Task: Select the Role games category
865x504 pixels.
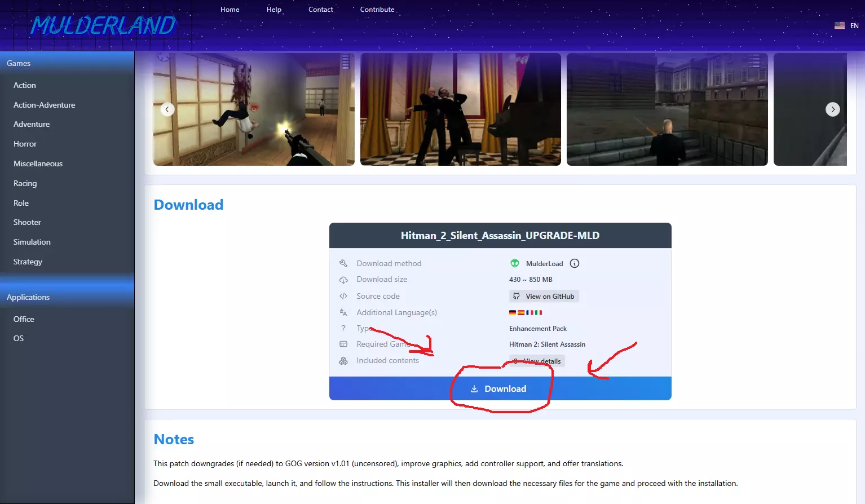Action: [x=21, y=203]
